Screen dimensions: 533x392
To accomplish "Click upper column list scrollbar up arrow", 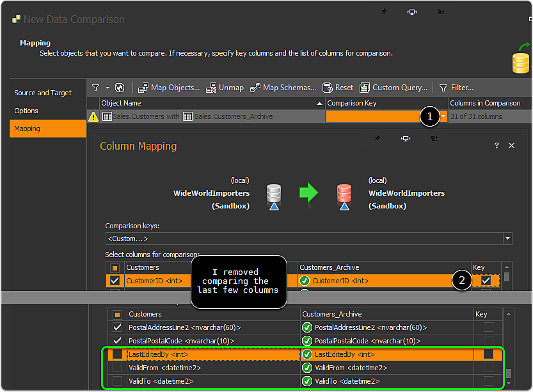I will pos(507,267).
